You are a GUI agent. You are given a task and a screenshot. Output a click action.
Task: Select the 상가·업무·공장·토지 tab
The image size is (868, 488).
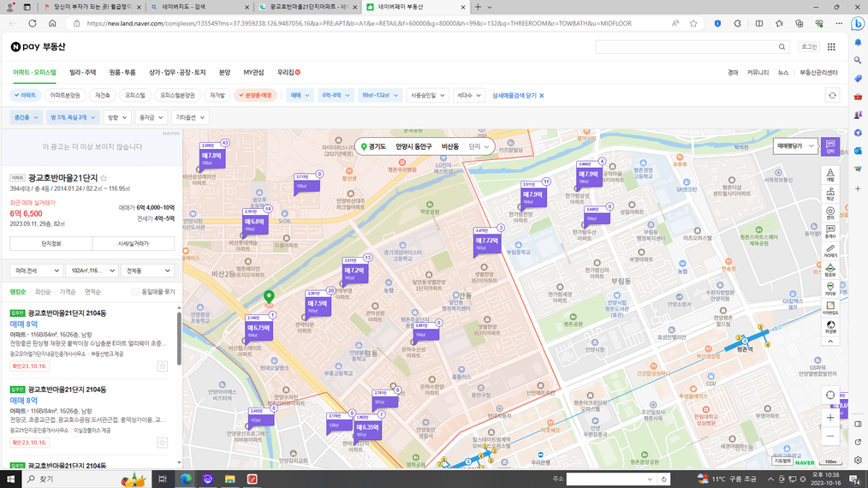(177, 73)
